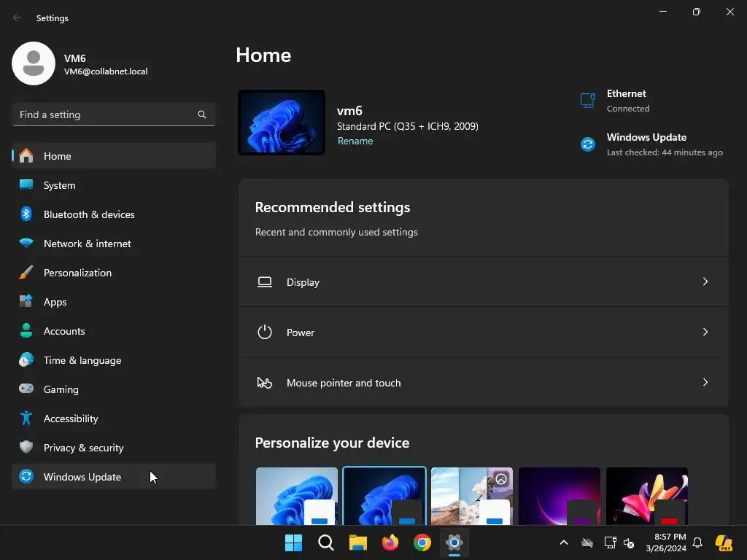747x560 pixels.
Task: Click the Ethernet status icon
Action: (x=588, y=101)
